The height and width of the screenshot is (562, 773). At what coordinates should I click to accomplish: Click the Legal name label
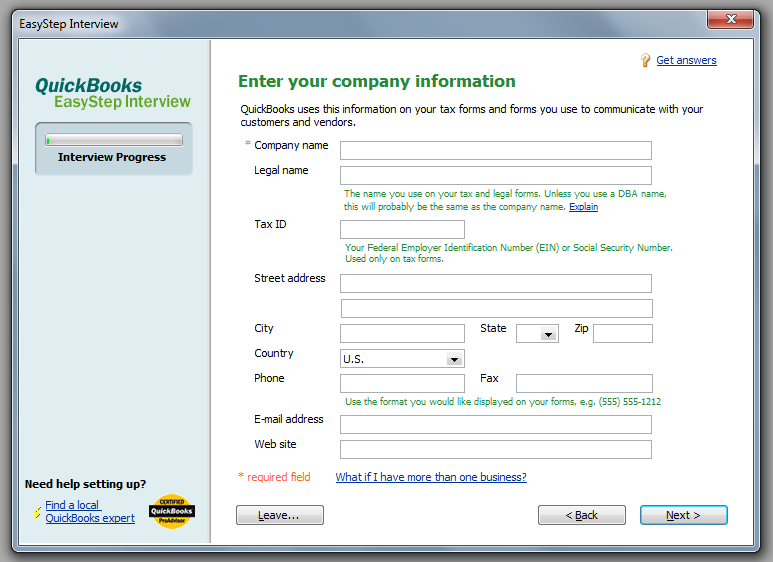tap(281, 171)
